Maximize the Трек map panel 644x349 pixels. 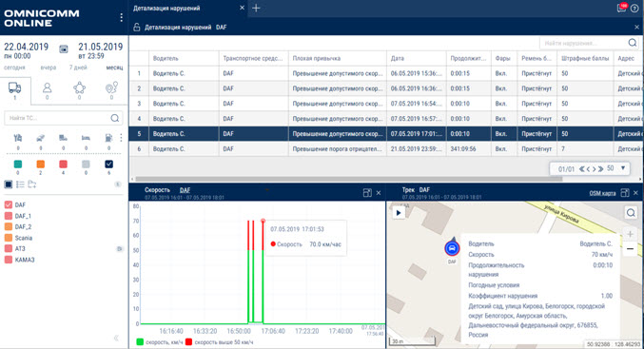click(625, 192)
